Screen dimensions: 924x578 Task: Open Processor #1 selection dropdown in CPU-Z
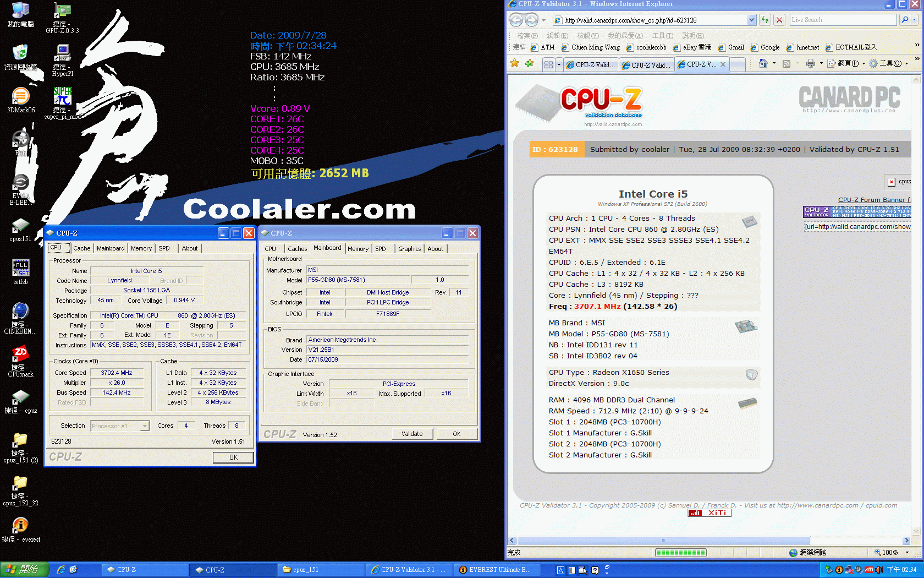tap(145, 426)
